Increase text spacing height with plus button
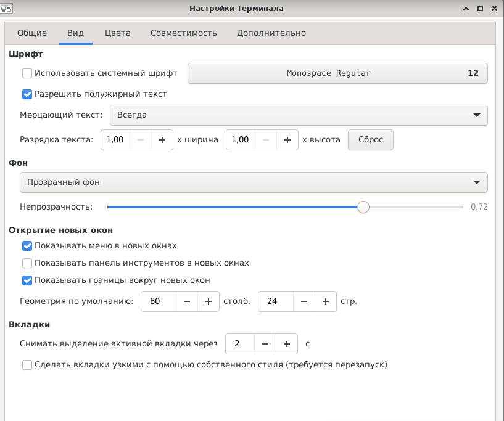The height and width of the screenshot is (421, 504). (287, 140)
